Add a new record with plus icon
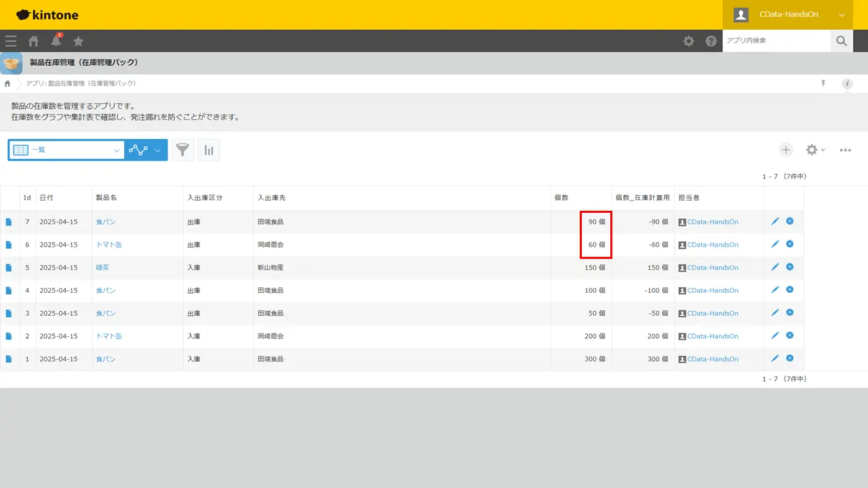 [x=785, y=150]
